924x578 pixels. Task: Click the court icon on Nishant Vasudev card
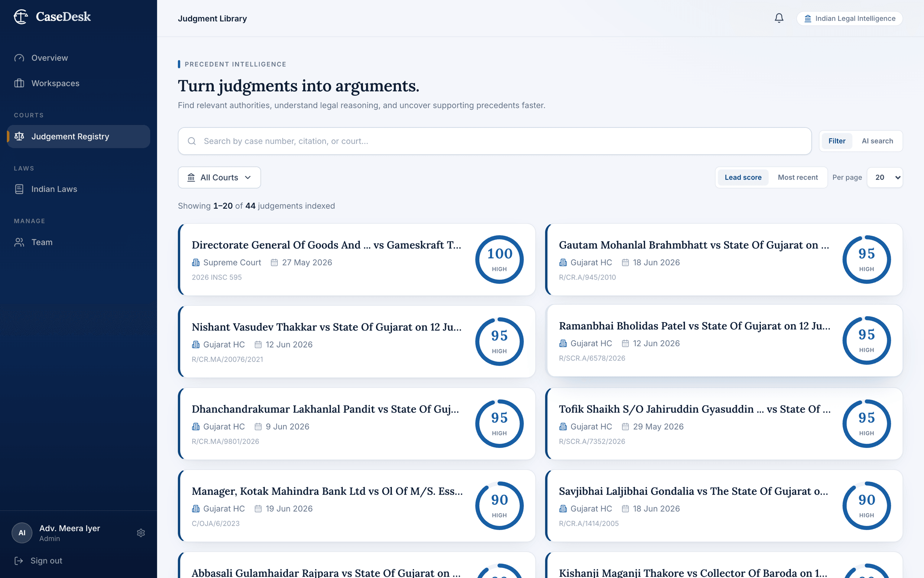[196, 344]
